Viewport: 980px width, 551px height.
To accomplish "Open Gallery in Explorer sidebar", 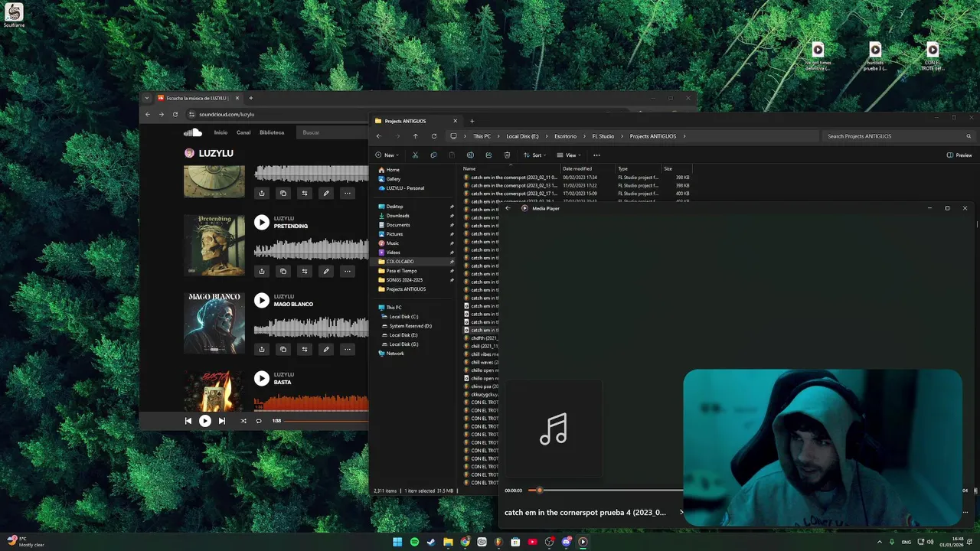I will pyautogui.click(x=394, y=179).
